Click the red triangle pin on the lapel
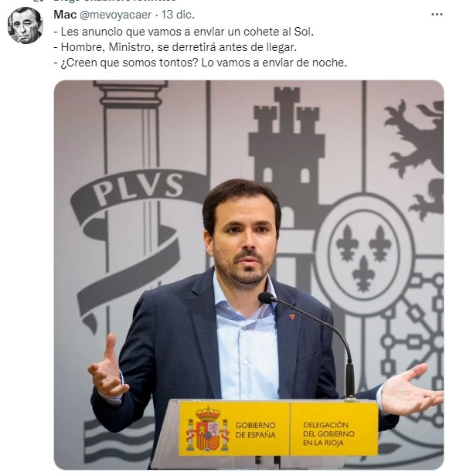The image size is (456, 476). tap(292, 317)
